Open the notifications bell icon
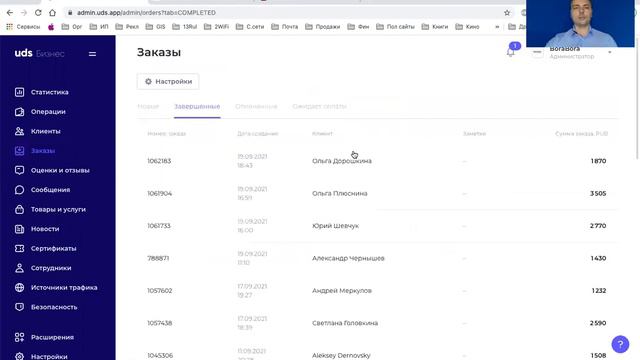The height and width of the screenshot is (360, 640). click(x=510, y=52)
